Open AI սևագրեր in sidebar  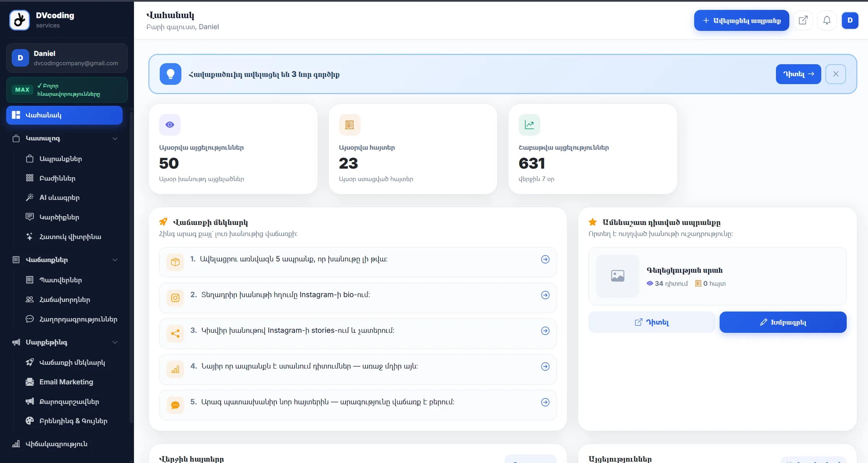[x=59, y=197]
